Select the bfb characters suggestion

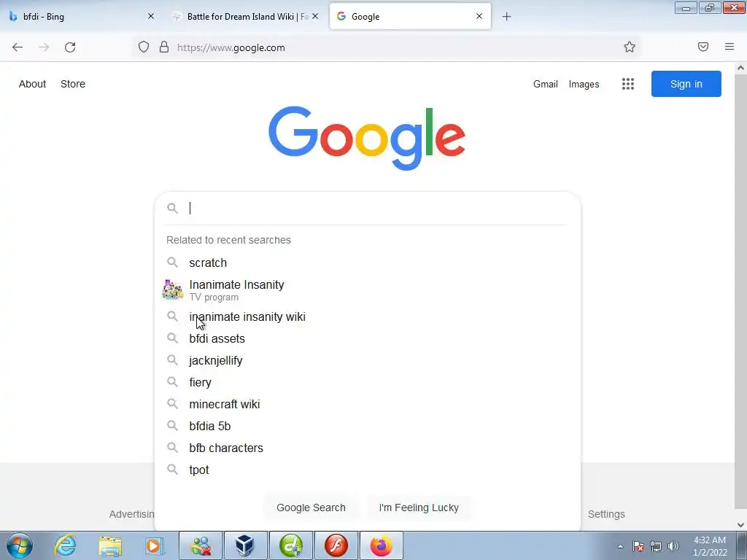point(368,448)
